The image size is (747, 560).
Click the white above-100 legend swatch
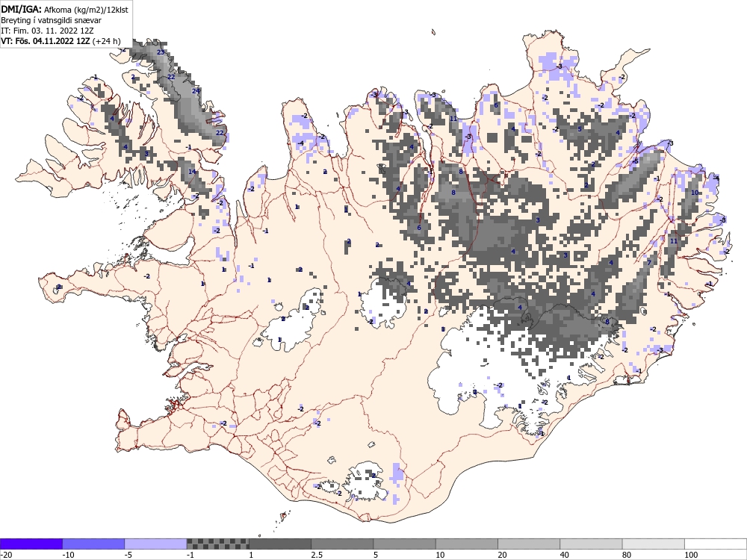716,544
